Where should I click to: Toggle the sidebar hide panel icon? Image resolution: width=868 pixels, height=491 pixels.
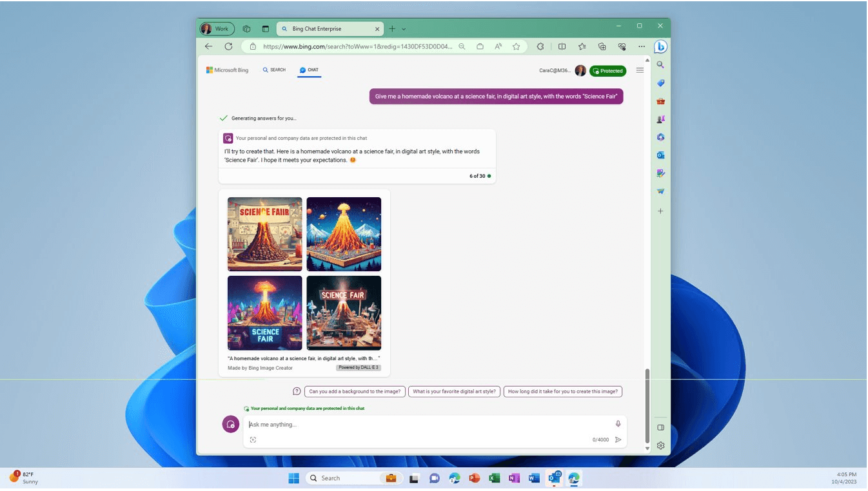[660, 427]
